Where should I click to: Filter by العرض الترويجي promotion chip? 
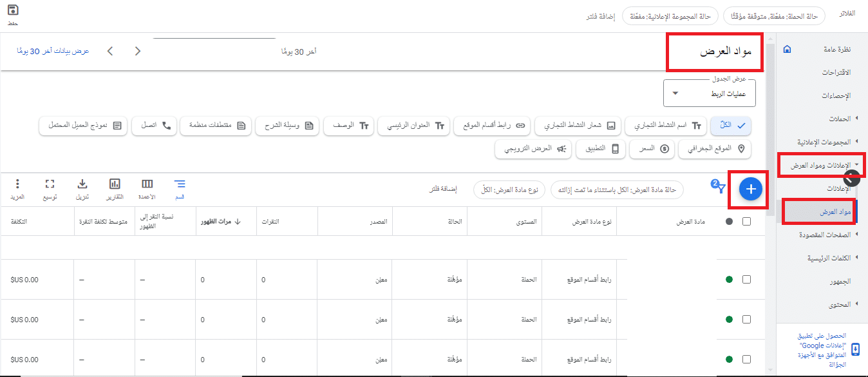tap(534, 149)
